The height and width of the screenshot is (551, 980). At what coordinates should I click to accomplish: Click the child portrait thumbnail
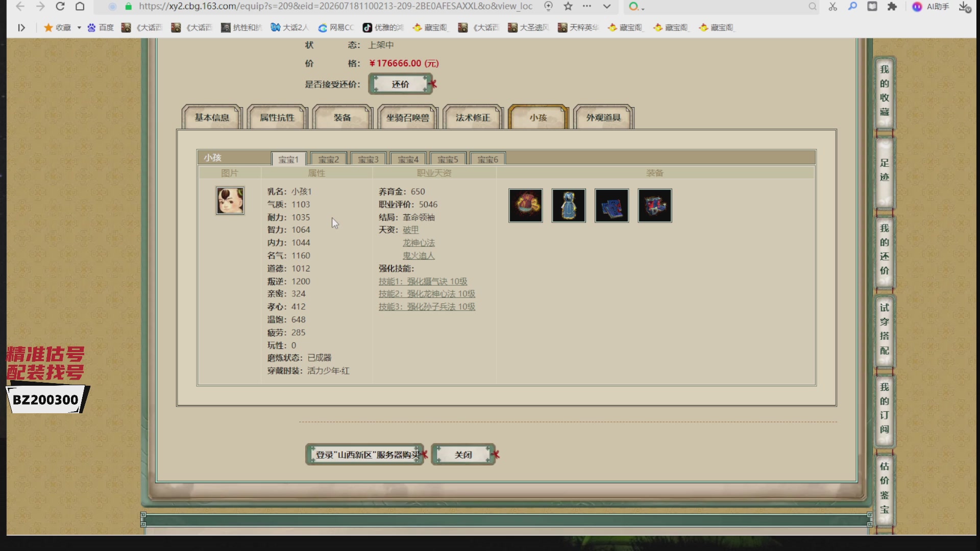click(230, 201)
